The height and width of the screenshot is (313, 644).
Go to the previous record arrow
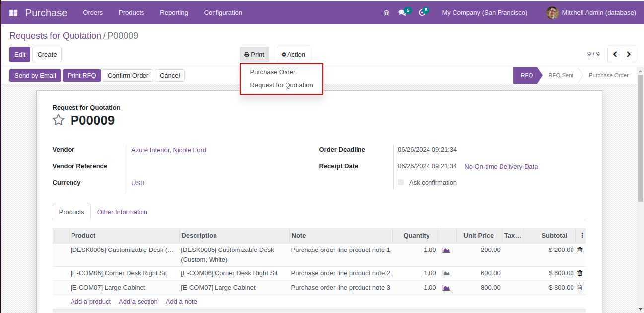(x=615, y=54)
